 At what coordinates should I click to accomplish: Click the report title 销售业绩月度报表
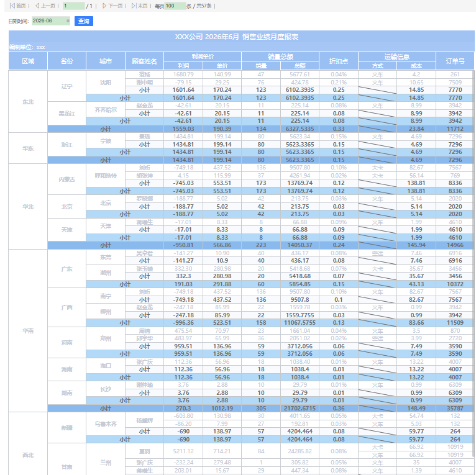pos(270,37)
